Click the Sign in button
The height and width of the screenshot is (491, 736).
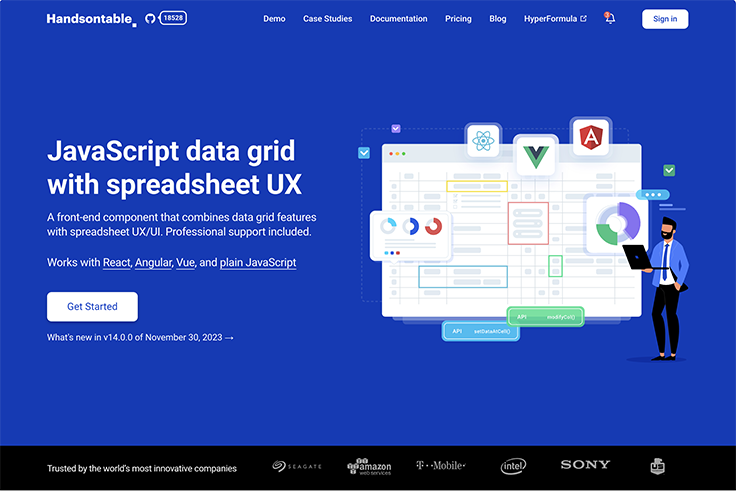tap(665, 19)
